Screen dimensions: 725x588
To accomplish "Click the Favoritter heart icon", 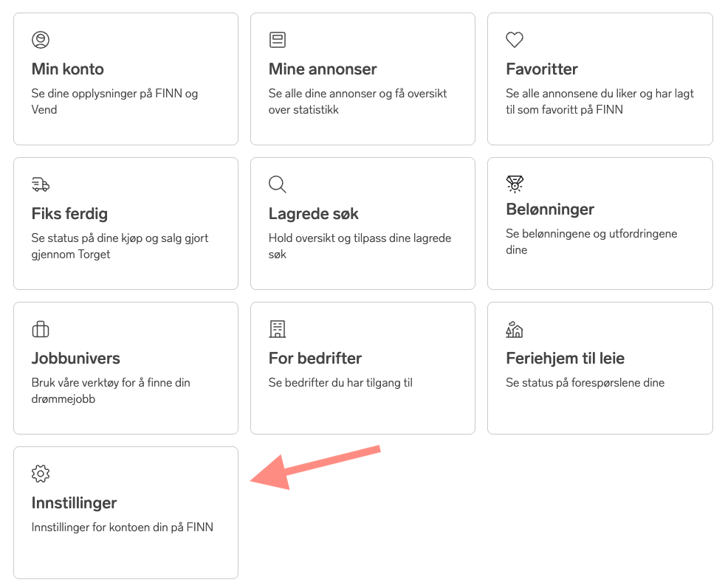I will pos(515,40).
